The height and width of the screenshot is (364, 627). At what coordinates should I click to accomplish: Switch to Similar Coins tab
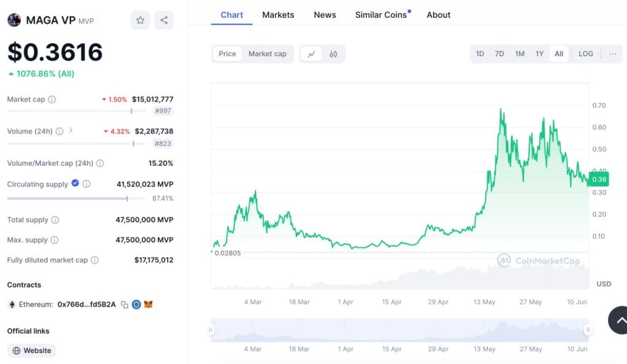click(x=381, y=15)
